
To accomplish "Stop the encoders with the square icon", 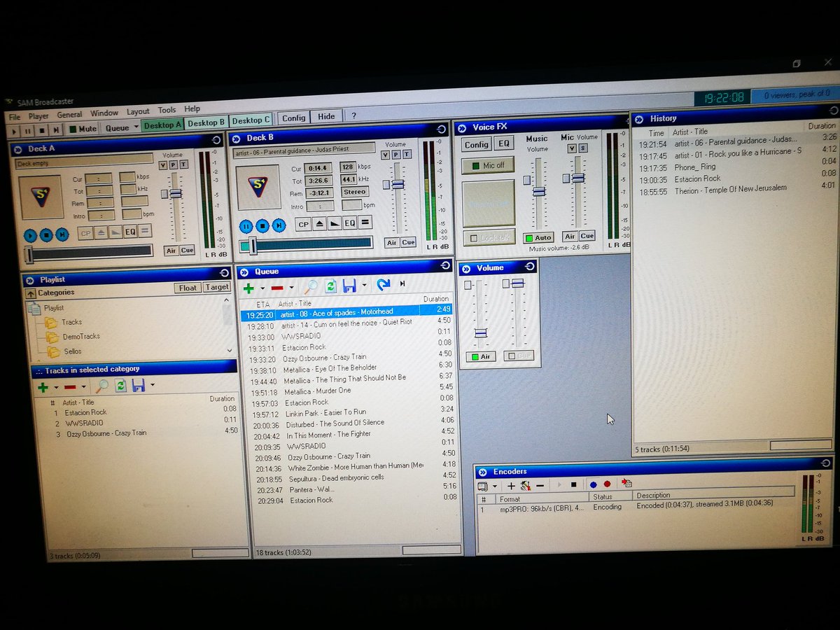I will (573, 484).
